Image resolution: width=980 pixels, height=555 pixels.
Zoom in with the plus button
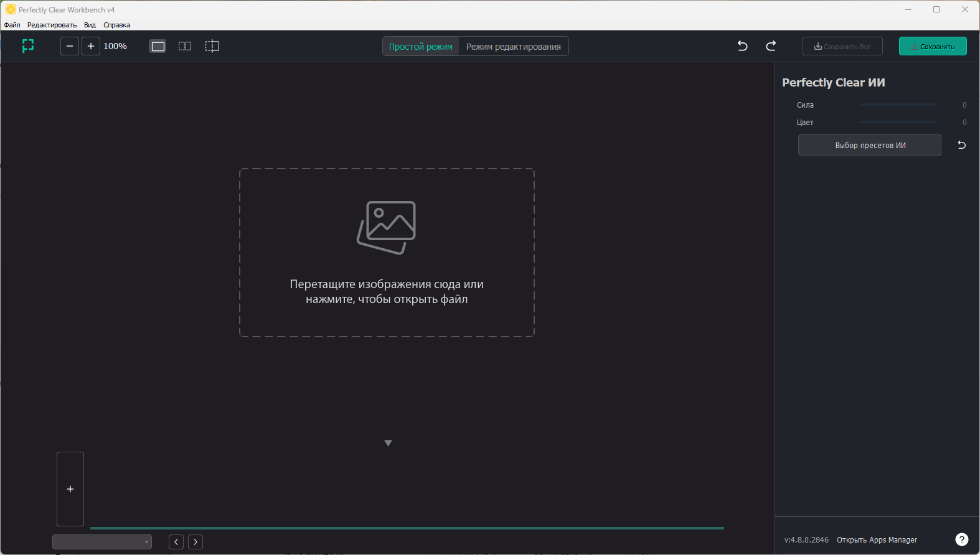[x=91, y=46]
